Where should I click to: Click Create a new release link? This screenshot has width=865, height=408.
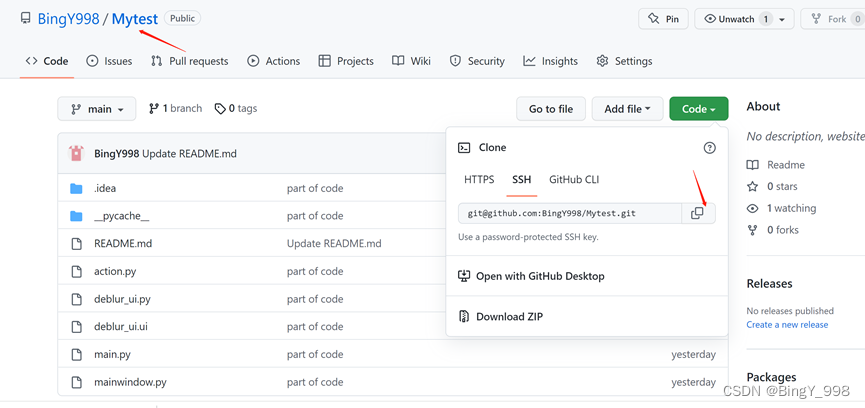[787, 325]
